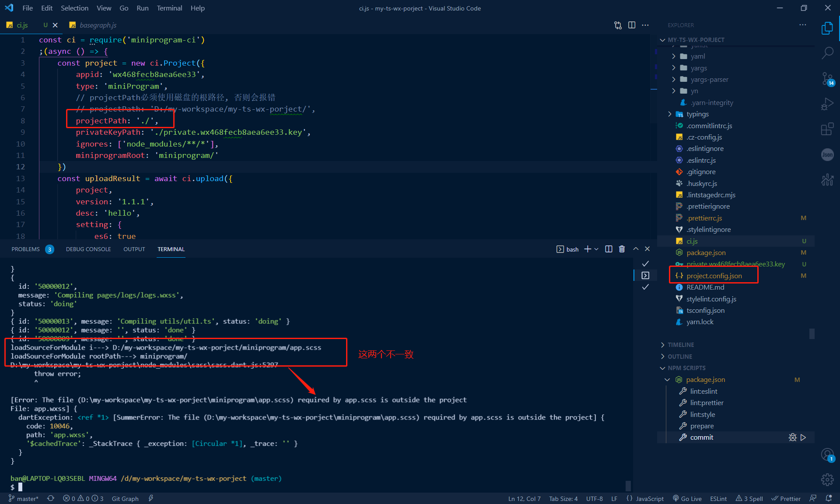This screenshot has width=840, height=504.
Task: Click the Go Live status bar button
Action: click(x=687, y=499)
